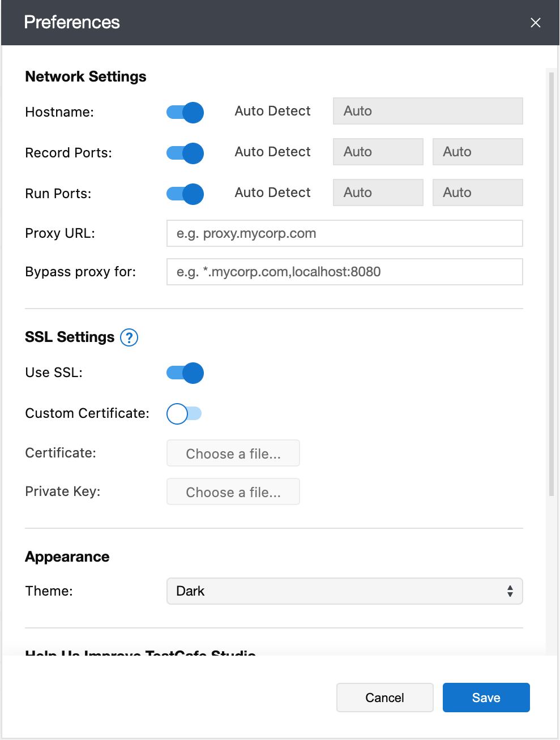The image size is (560, 740).
Task: Click second Run Ports Auto field
Action: pyautogui.click(x=477, y=193)
